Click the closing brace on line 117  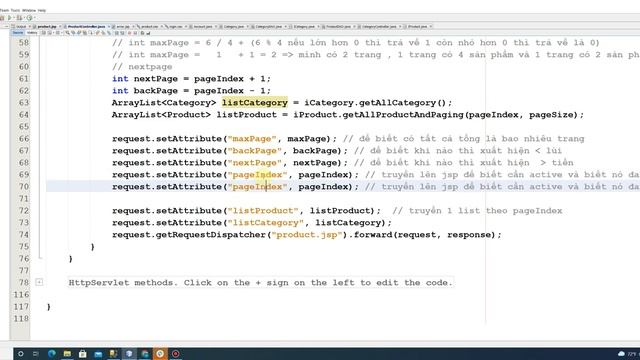[49, 307]
